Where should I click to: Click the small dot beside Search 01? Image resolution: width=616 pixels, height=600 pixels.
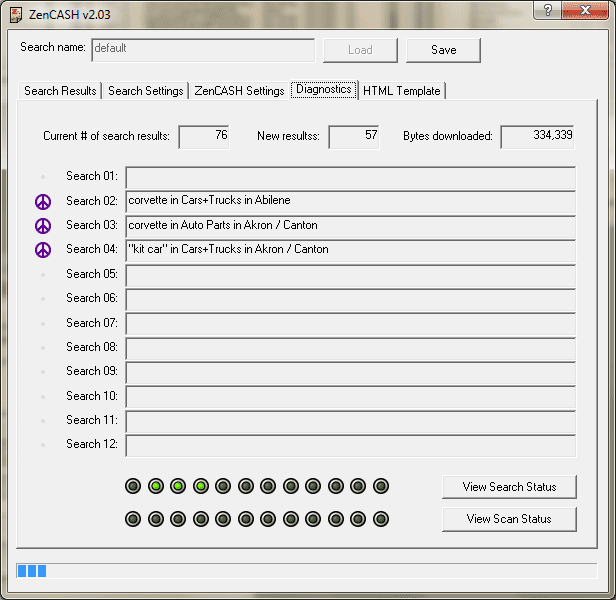(x=43, y=177)
